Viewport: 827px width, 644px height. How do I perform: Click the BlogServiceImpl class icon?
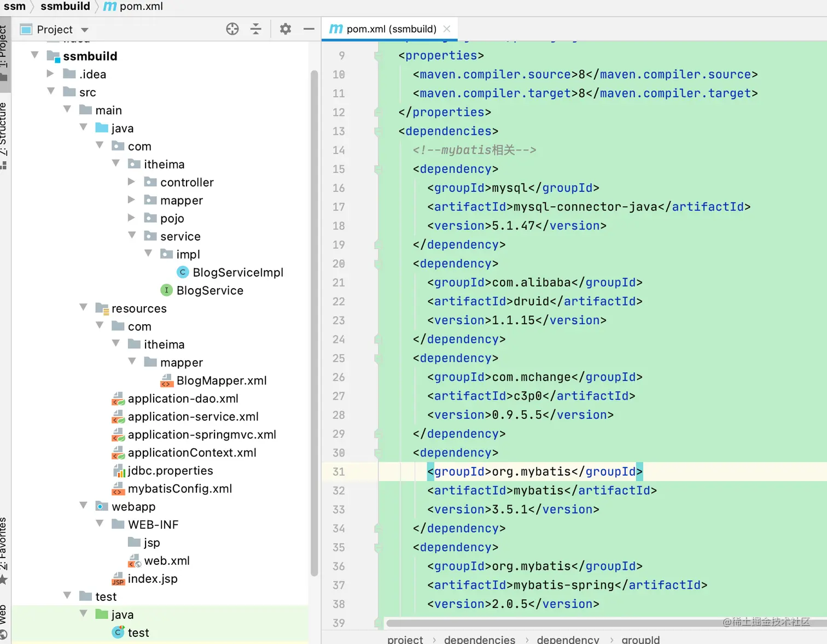[x=183, y=272]
